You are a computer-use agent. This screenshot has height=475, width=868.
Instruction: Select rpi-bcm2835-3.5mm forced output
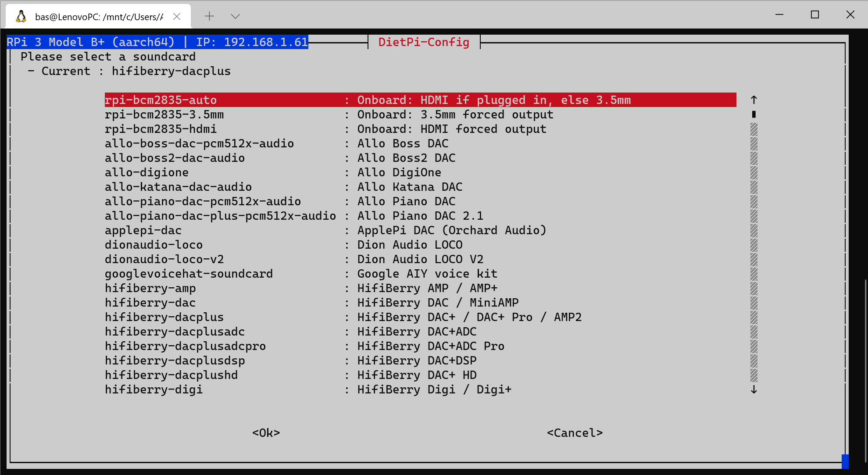point(164,115)
